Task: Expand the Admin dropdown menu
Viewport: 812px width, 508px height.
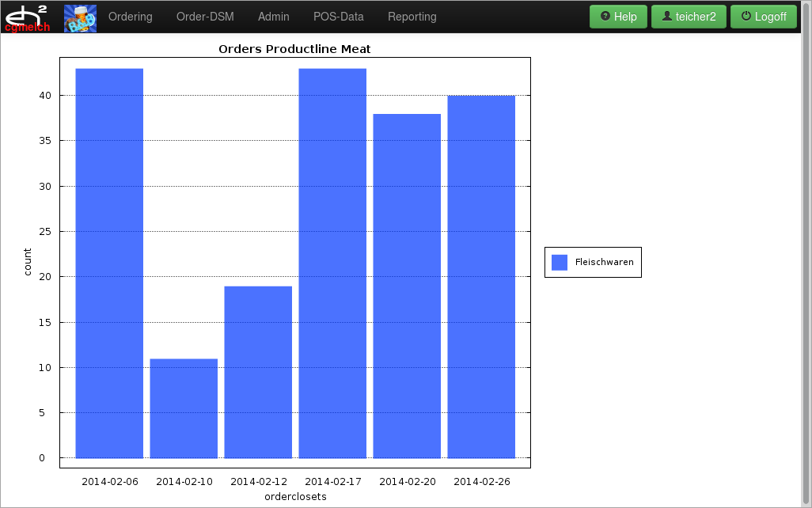Action: (x=273, y=17)
